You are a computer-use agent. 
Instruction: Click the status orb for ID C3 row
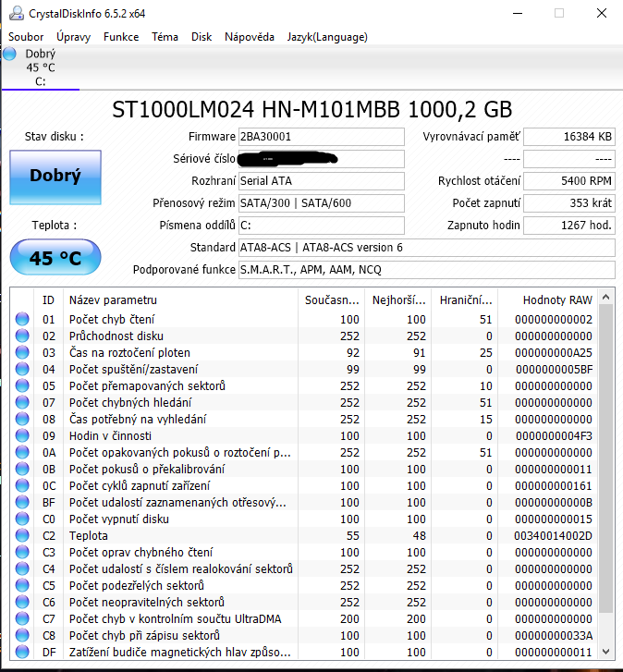[x=22, y=552]
